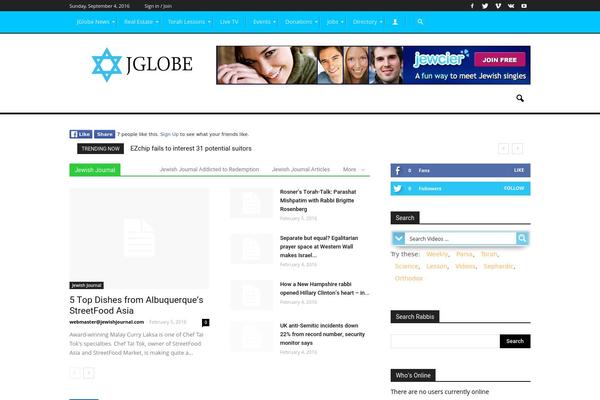Image resolution: width=600 pixels, height=400 pixels.
Task: Click the Facebook Share button
Action: (x=104, y=134)
